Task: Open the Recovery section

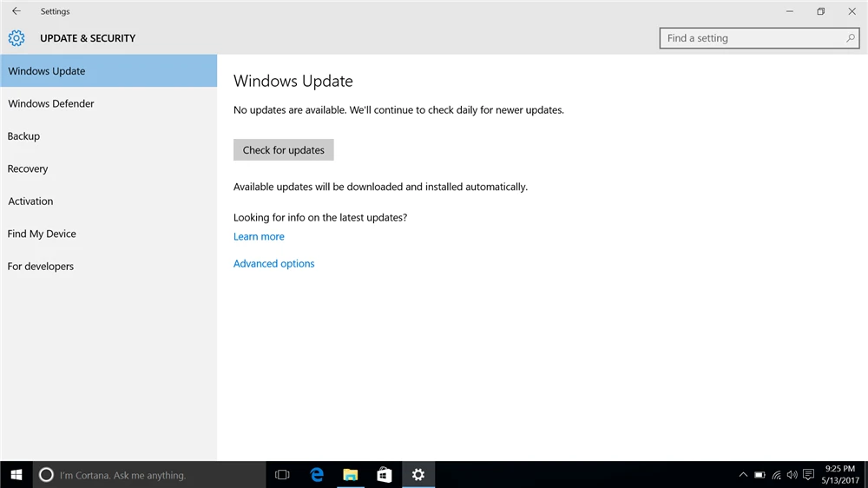Action: pos(108,169)
